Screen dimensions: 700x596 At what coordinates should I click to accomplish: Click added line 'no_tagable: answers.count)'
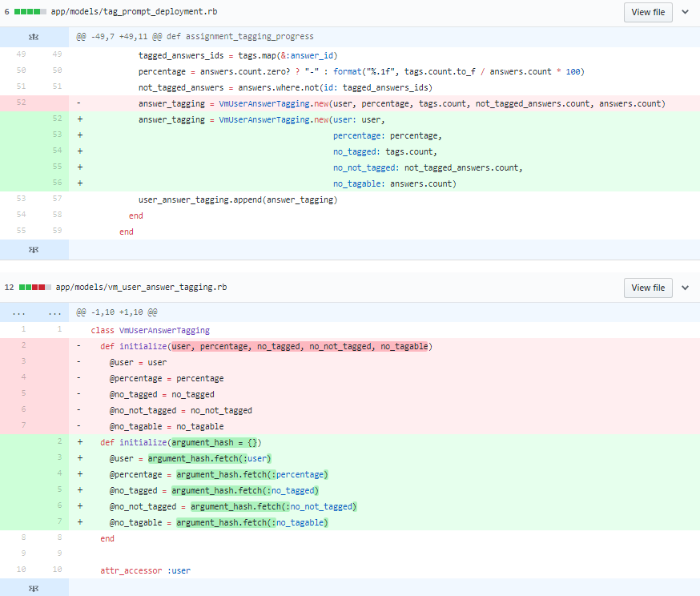tap(384, 183)
